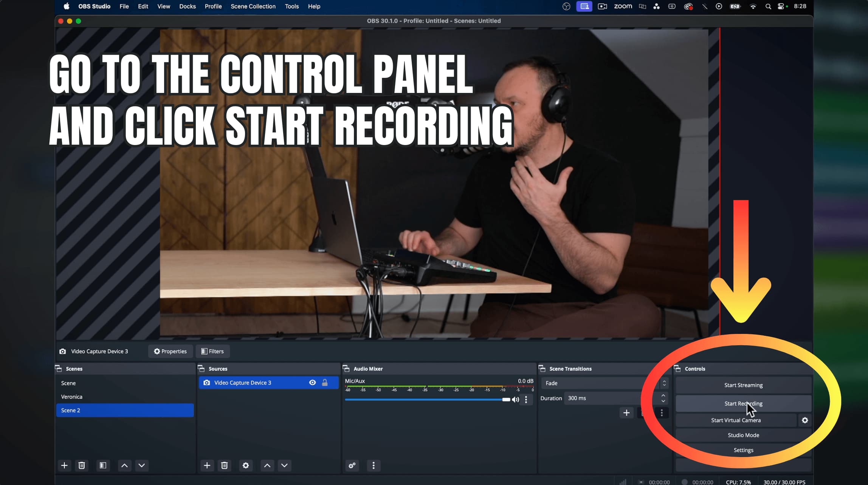Click the Audio Mixer dock float icon
This screenshot has width=868, height=485.
click(x=346, y=368)
